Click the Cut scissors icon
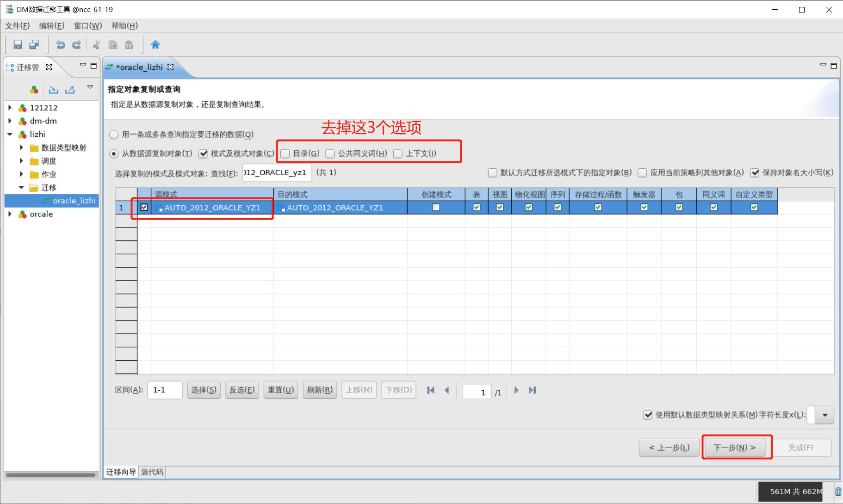 point(96,44)
